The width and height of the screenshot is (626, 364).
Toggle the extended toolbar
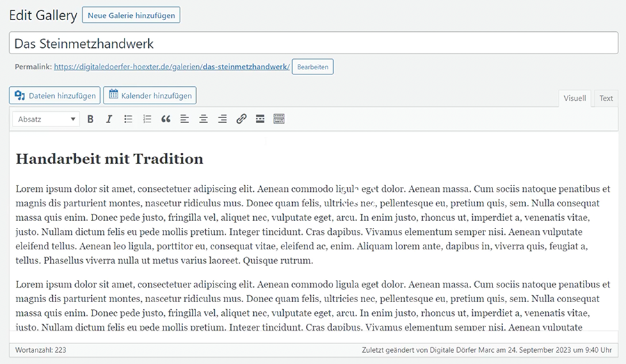point(279,119)
